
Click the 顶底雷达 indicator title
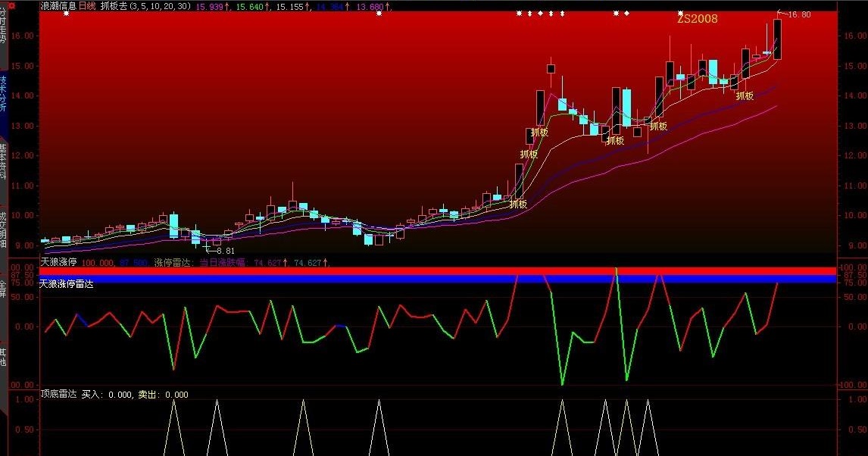tap(58, 394)
